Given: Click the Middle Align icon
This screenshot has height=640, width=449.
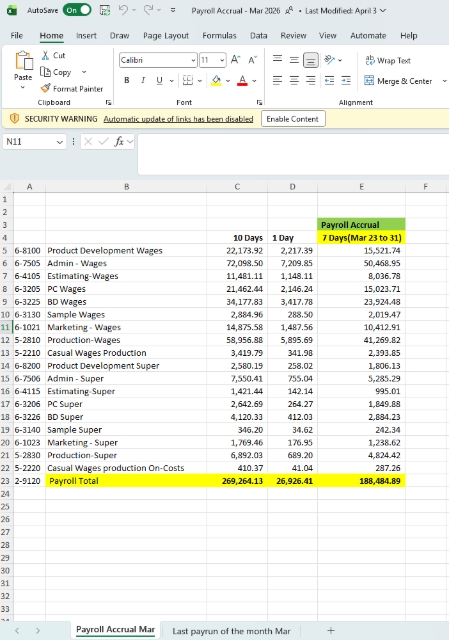Looking at the screenshot, I should pyautogui.click(x=294, y=60).
